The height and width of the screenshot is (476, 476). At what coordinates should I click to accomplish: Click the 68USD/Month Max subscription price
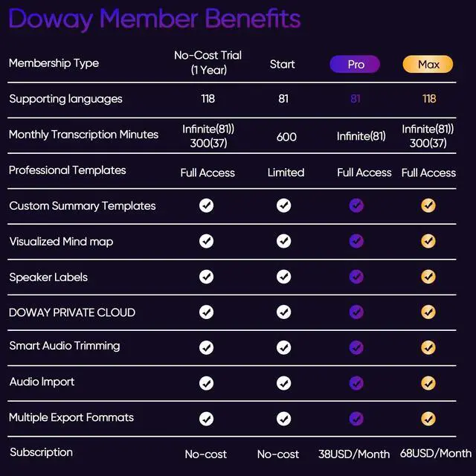(x=436, y=453)
